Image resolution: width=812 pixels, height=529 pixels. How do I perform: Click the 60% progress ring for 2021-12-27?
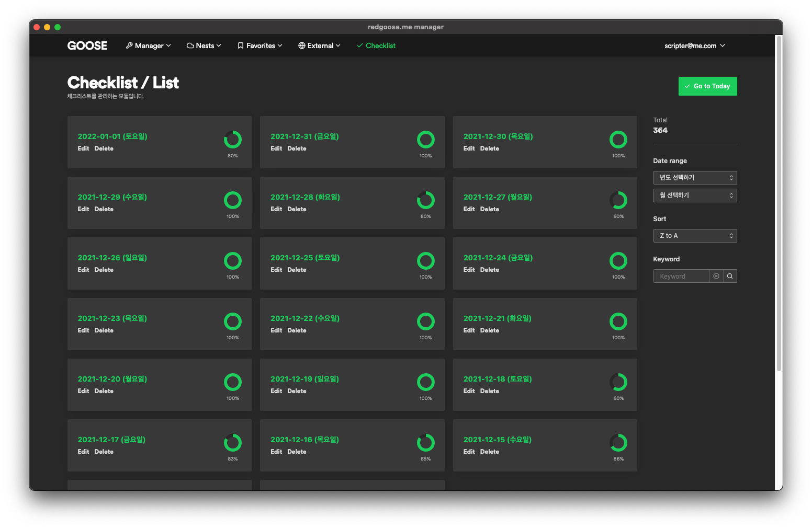click(x=618, y=200)
